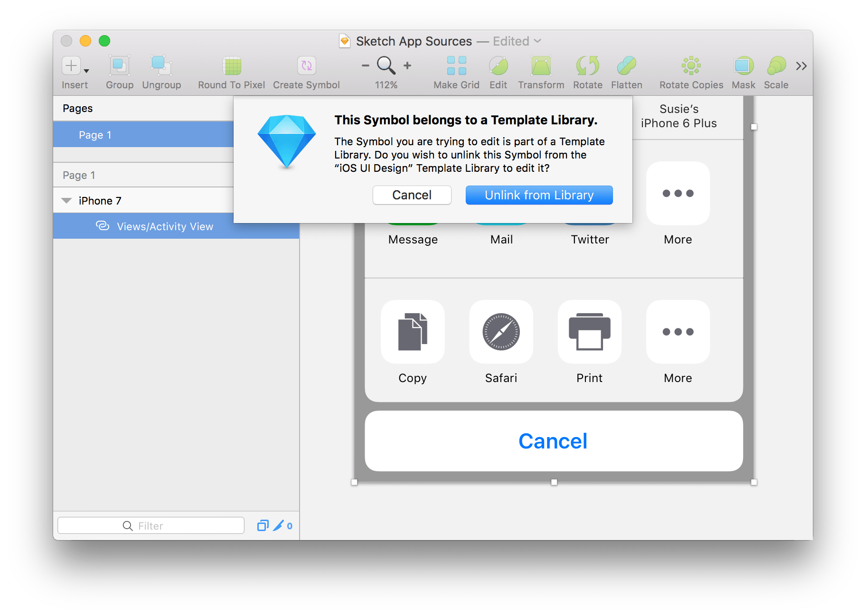
Task: Click the Copy action icon on canvas
Action: point(413,332)
